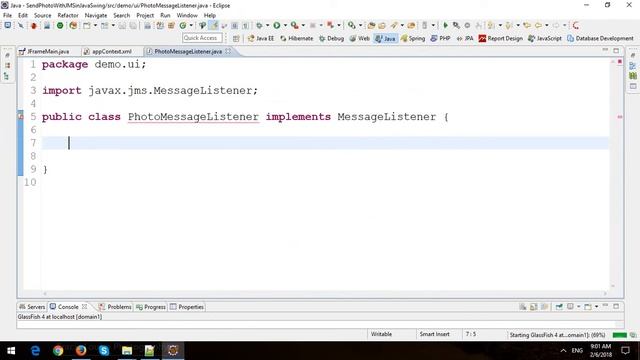
Task: Open the Refactor menu
Action: [x=68, y=15]
